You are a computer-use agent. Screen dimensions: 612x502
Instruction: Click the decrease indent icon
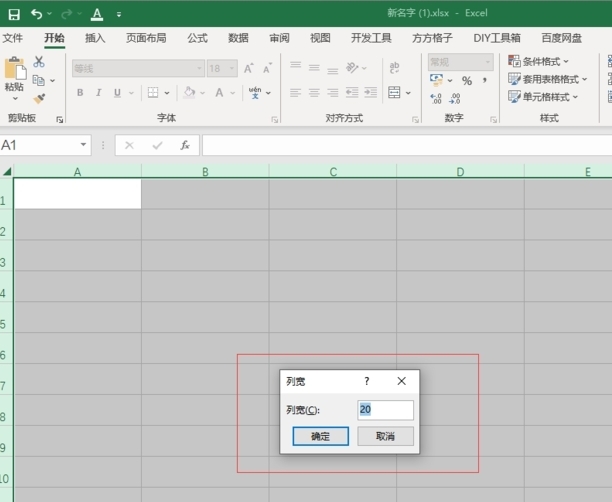click(x=352, y=93)
